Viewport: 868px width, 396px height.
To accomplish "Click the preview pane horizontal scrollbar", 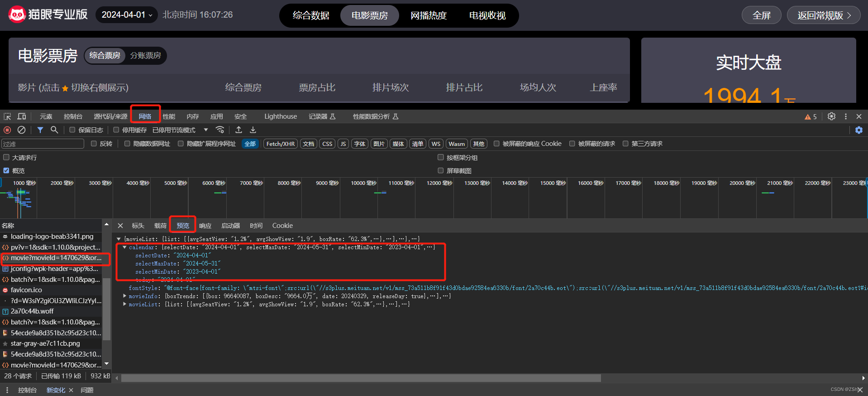I will pos(361,378).
